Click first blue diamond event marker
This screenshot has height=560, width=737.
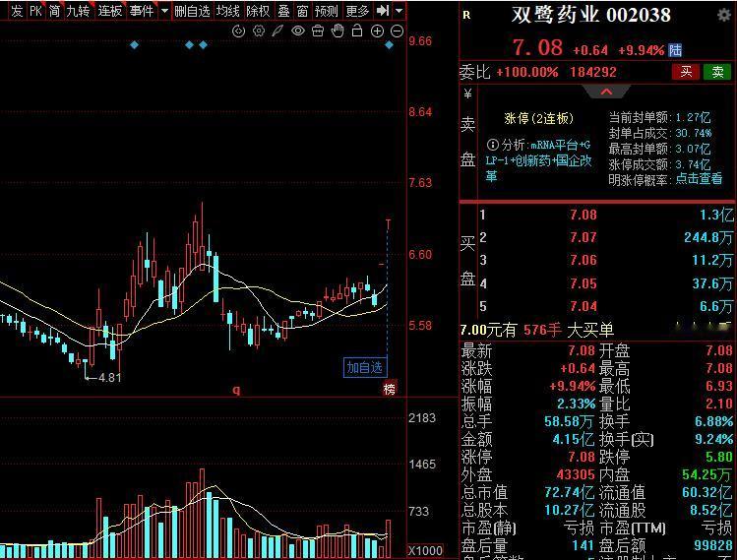tap(135, 45)
